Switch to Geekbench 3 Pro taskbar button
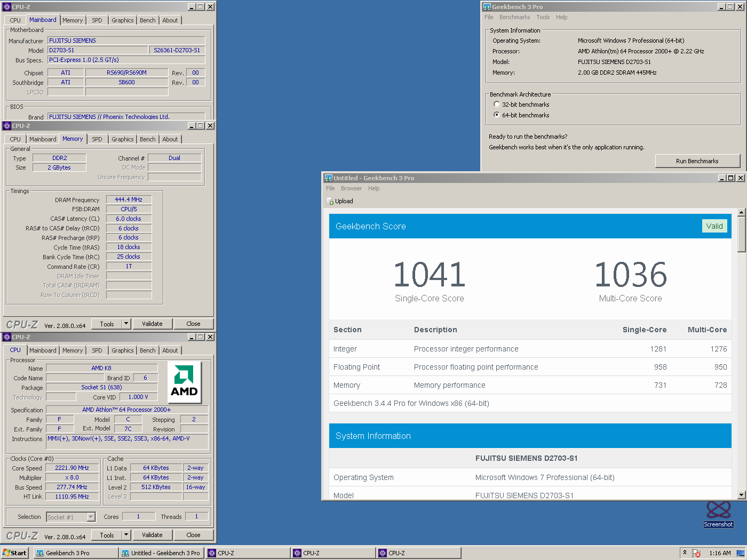Viewport: 747px width, 560px height. [x=76, y=553]
